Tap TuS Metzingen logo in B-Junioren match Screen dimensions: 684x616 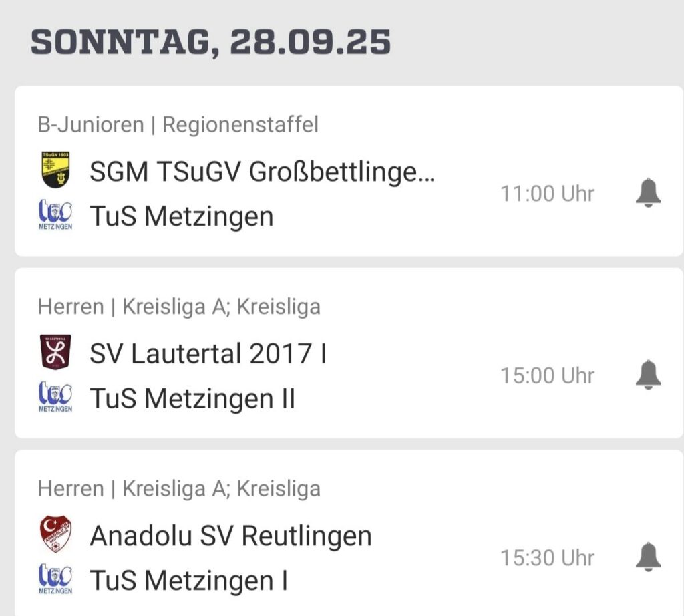click(55, 215)
